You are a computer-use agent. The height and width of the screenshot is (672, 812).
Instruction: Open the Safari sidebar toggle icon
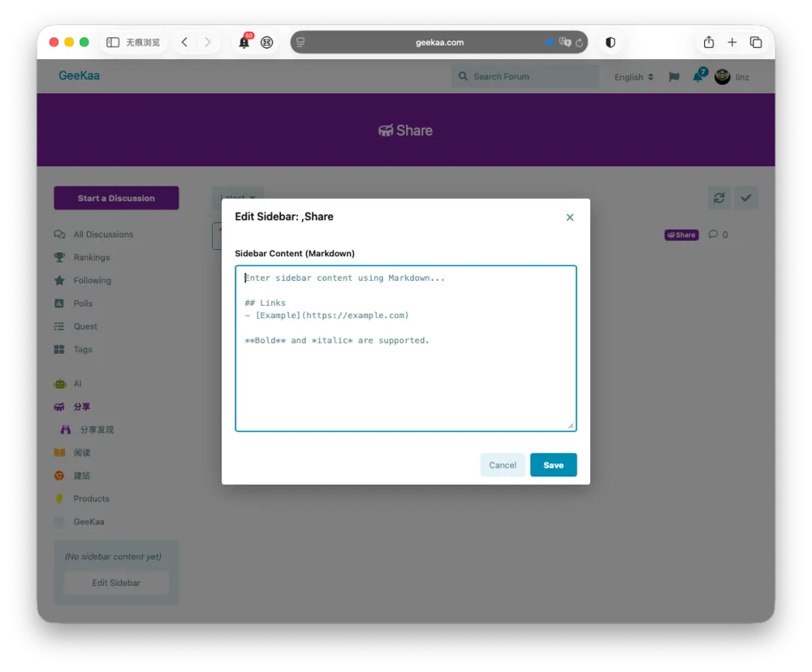coord(113,42)
